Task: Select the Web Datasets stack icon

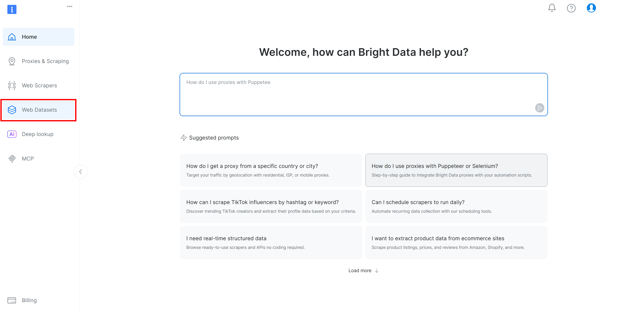Action: 12,110
